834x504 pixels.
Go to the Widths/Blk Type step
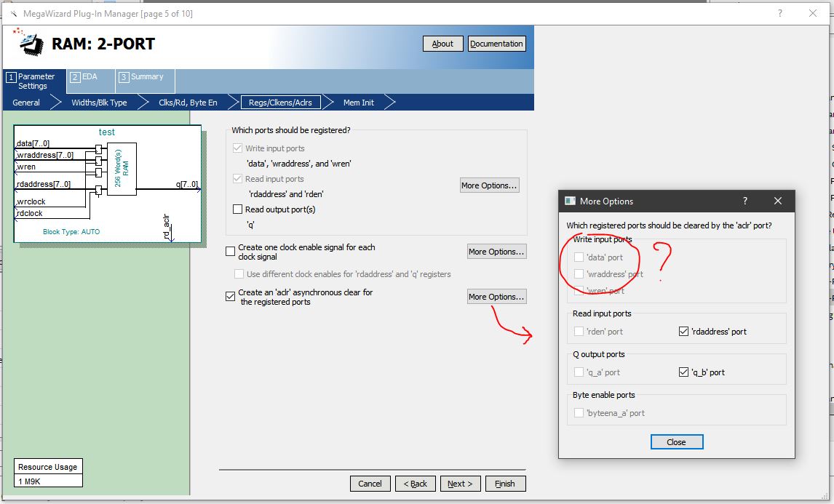99,103
